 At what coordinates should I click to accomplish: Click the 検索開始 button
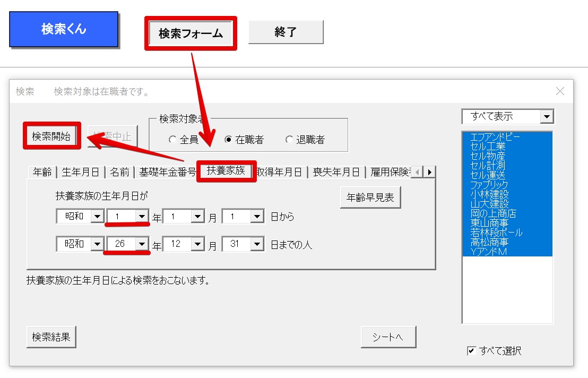click(51, 136)
